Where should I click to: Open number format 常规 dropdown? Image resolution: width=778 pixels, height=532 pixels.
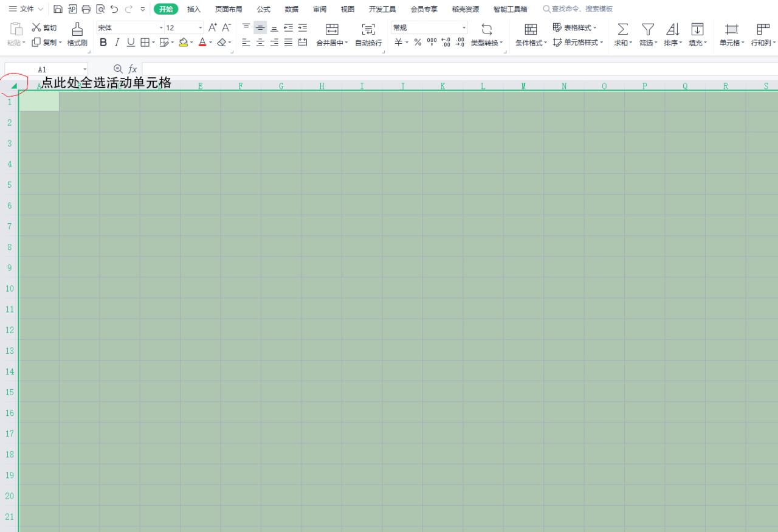tap(464, 28)
